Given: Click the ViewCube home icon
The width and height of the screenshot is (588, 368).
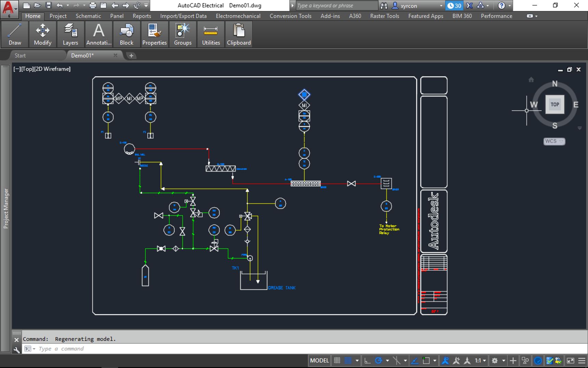Looking at the screenshot, I should point(531,80).
